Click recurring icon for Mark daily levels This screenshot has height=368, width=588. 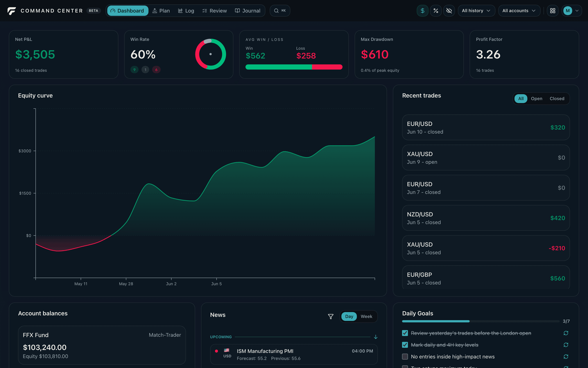click(566, 345)
